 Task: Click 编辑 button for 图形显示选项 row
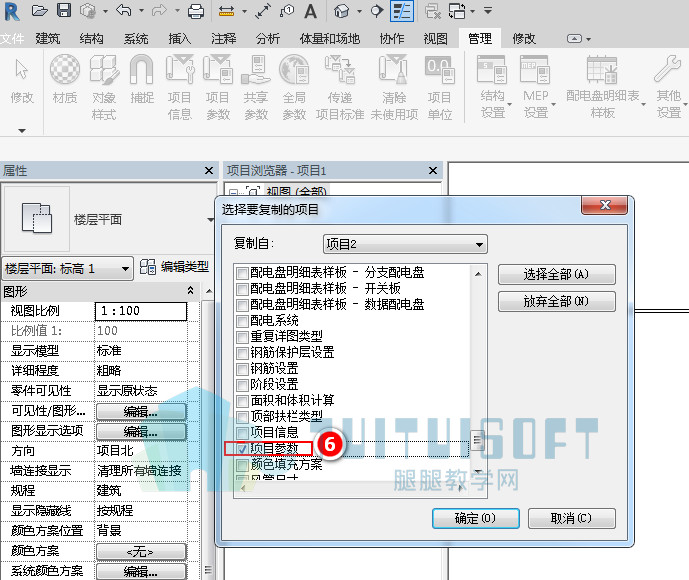pyautogui.click(x=141, y=431)
